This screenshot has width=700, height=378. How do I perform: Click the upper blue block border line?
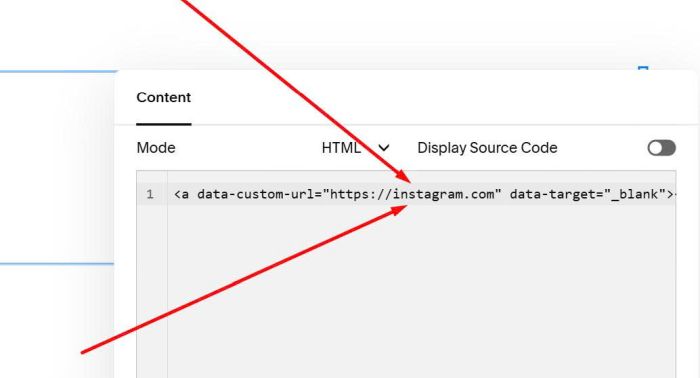click(58, 71)
